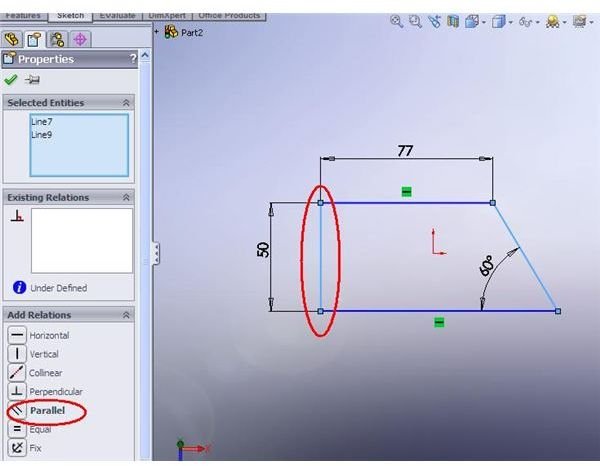The height and width of the screenshot is (466, 600).
Task: Pin the Properties panel with pushpin icon
Action: (33, 80)
